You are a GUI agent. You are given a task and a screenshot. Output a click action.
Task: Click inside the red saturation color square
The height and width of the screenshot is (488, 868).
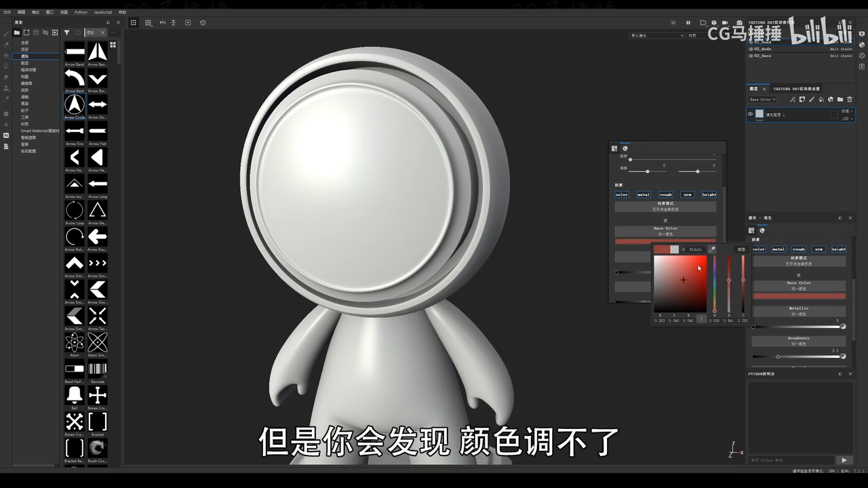pyautogui.click(x=680, y=283)
